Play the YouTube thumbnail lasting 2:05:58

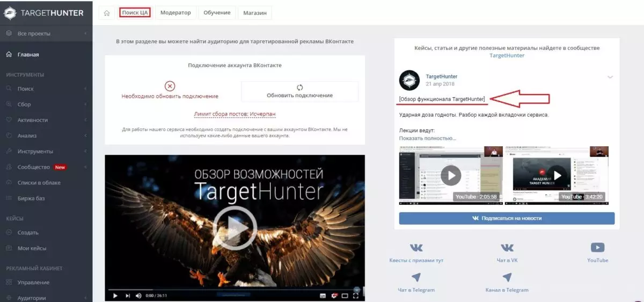(451, 175)
